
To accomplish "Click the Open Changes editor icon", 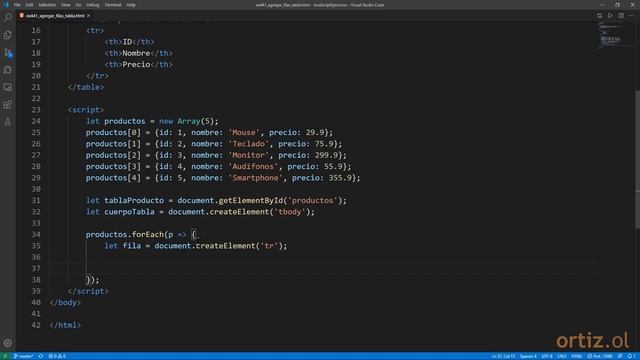I will pos(600,16).
